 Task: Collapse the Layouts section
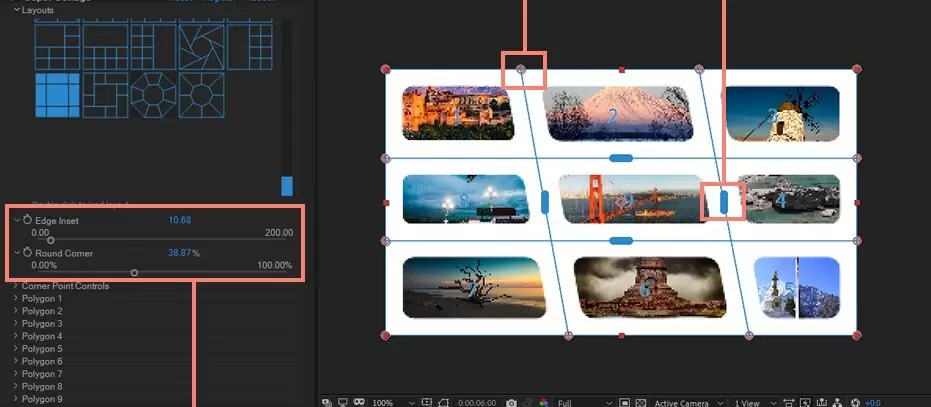pos(17,10)
